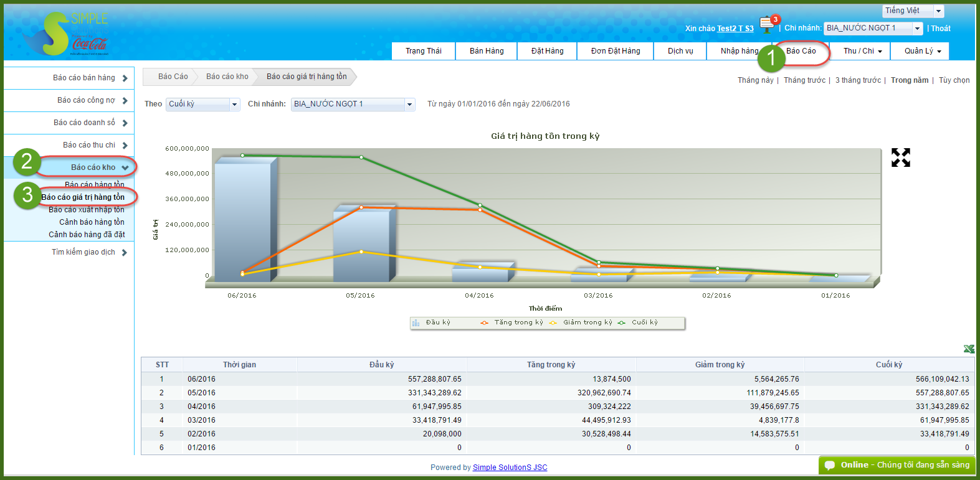
Task: Expand Báo cáo công nợ arrow icon
Action: (125, 101)
